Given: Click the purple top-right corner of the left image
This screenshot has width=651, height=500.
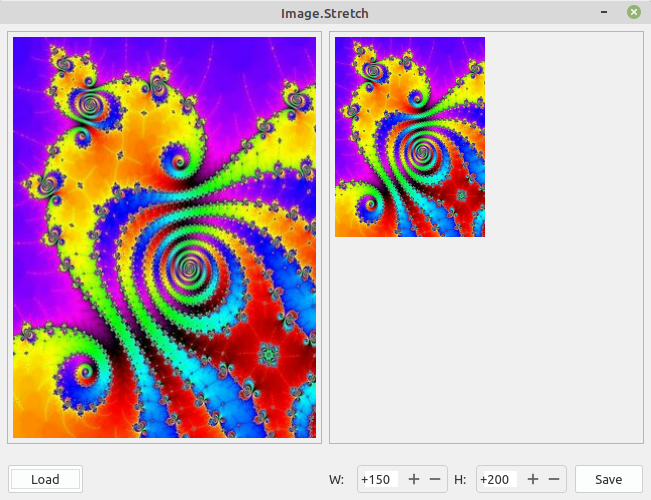Looking at the screenshot, I should point(300,52).
